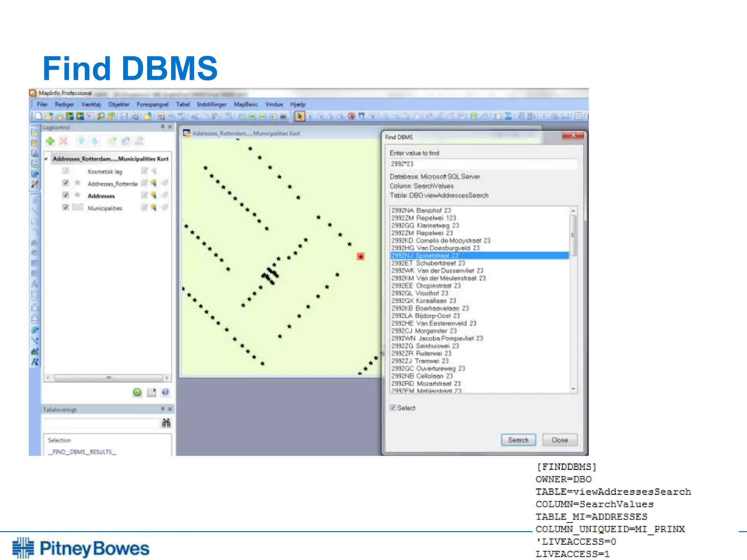Image resolution: width=747 pixels, height=560 pixels.
Task: Toggle the Select checkbox in Find DBMS dialog
Action: click(393, 408)
